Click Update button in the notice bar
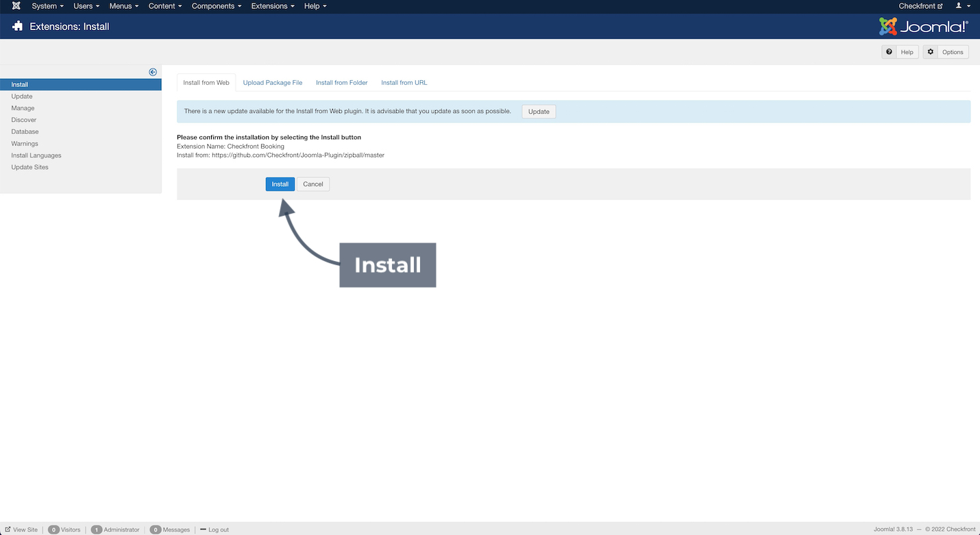This screenshot has width=980, height=535. tap(539, 112)
